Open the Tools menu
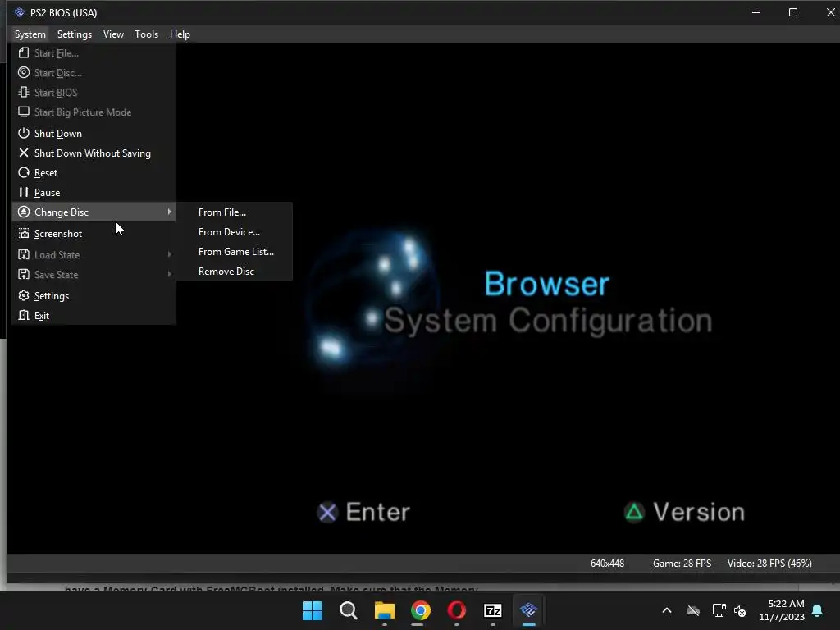 [146, 34]
